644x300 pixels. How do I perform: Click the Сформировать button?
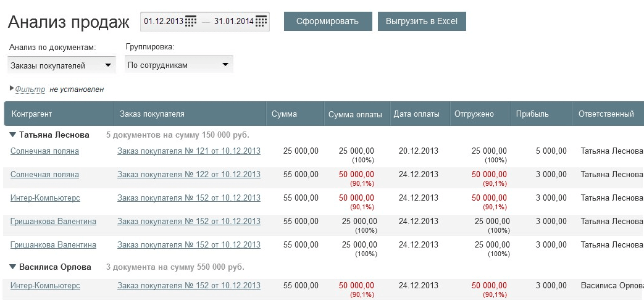[x=327, y=21]
